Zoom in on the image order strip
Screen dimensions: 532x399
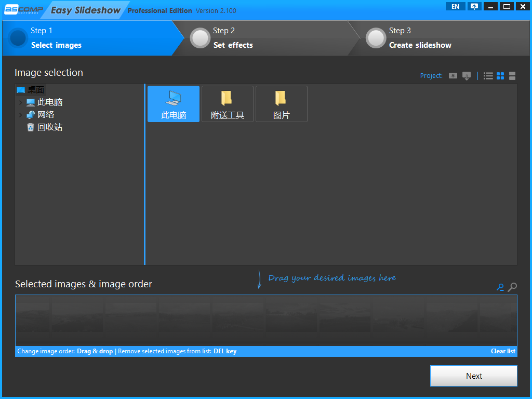[x=512, y=287]
